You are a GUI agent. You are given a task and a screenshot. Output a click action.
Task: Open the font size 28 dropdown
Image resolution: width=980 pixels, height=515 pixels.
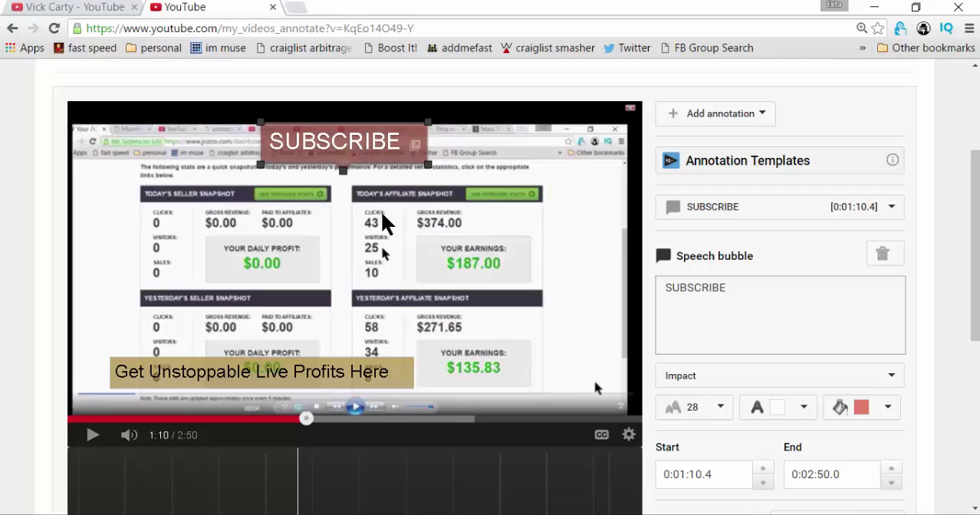point(694,407)
